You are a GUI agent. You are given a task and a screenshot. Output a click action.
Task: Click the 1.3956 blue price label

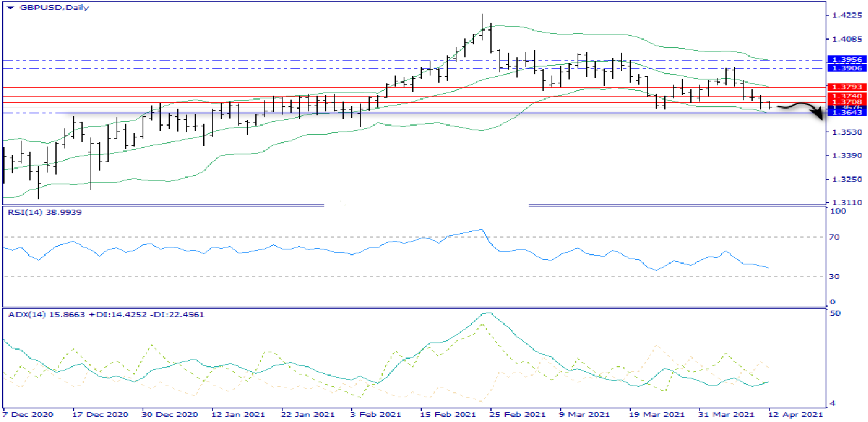(845, 59)
